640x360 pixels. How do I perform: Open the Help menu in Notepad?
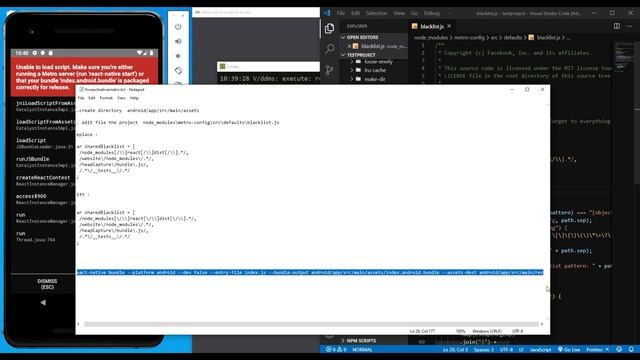click(x=134, y=98)
